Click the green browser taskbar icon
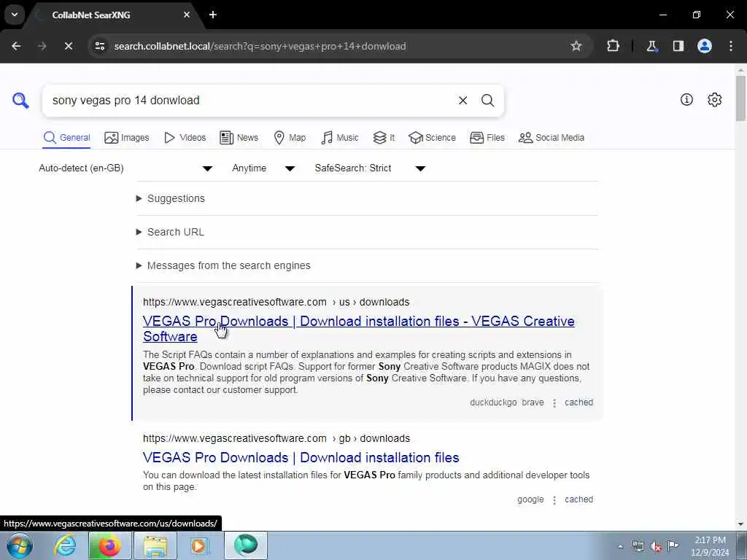747x560 pixels. 246,545
